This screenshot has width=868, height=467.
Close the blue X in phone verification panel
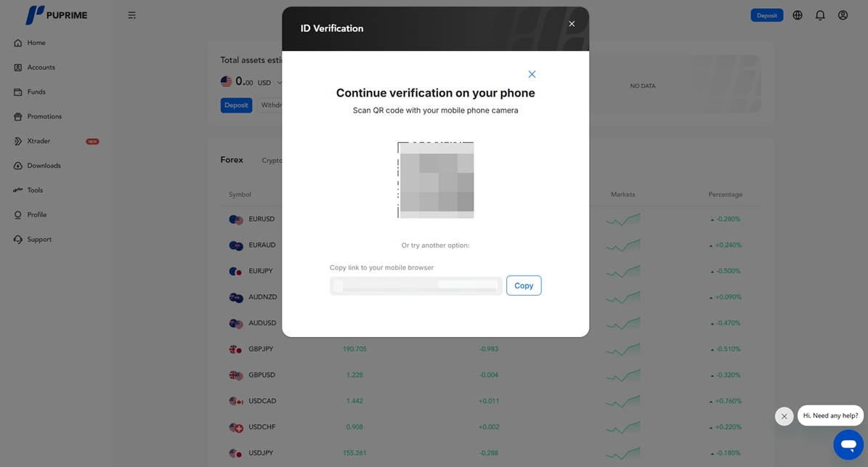532,74
